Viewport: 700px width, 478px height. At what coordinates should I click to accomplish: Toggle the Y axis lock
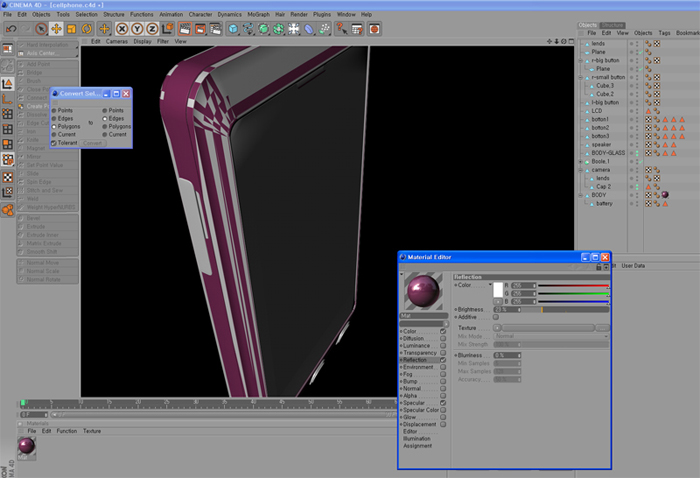137,29
